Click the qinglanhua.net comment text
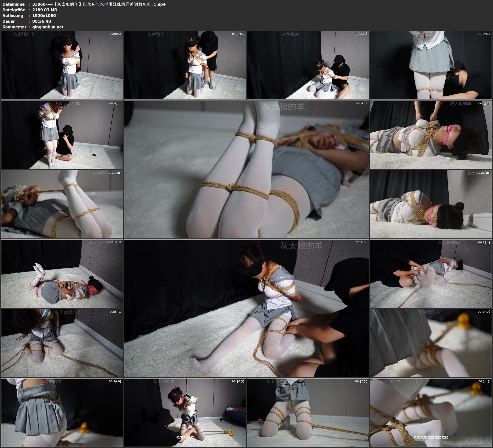493x448 pixels. [x=48, y=27]
